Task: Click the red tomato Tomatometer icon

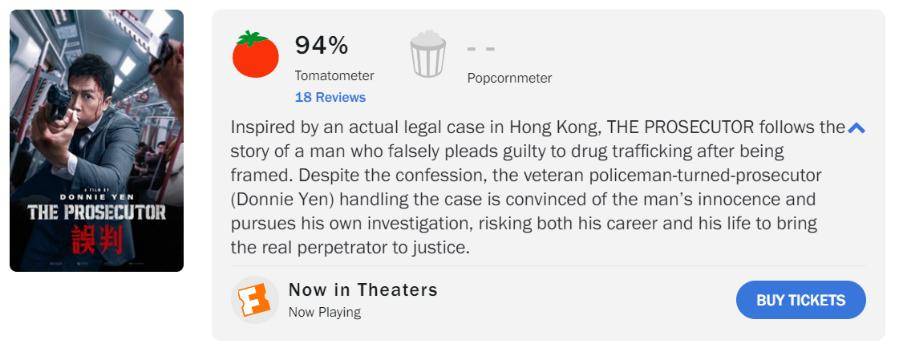Action: coord(255,54)
